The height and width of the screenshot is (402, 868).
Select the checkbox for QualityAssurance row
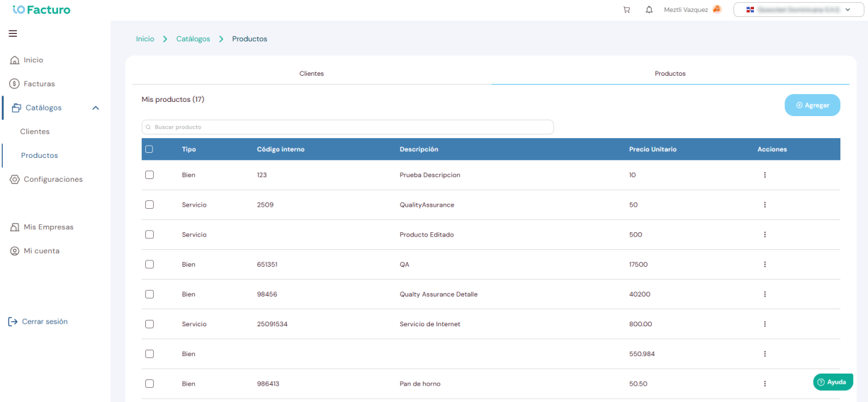(x=149, y=205)
